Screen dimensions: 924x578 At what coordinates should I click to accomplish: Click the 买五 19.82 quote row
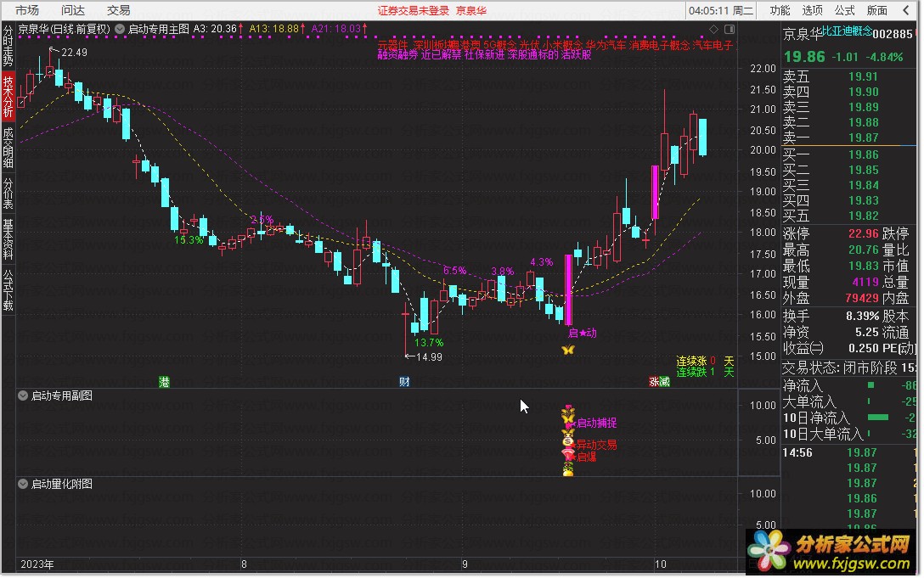tap(848, 216)
